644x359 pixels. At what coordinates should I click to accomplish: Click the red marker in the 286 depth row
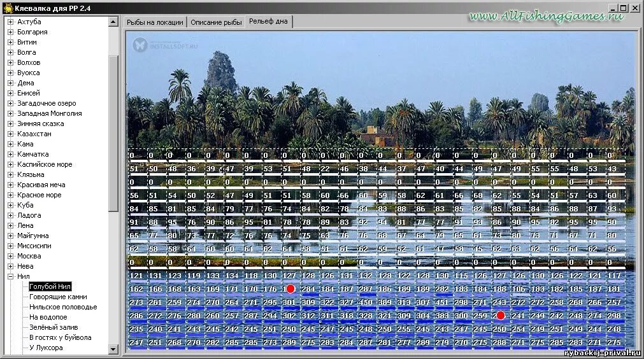tap(500, 316)
